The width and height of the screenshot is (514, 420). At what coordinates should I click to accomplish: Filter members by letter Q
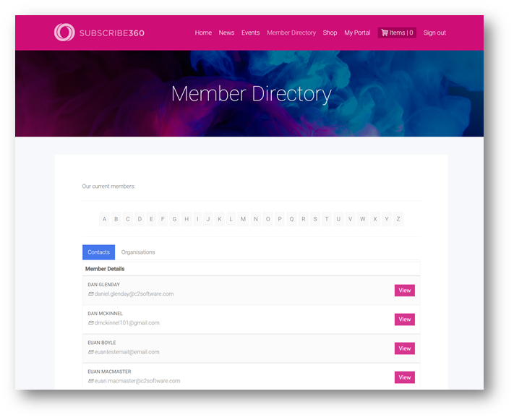tap(291, 219)
